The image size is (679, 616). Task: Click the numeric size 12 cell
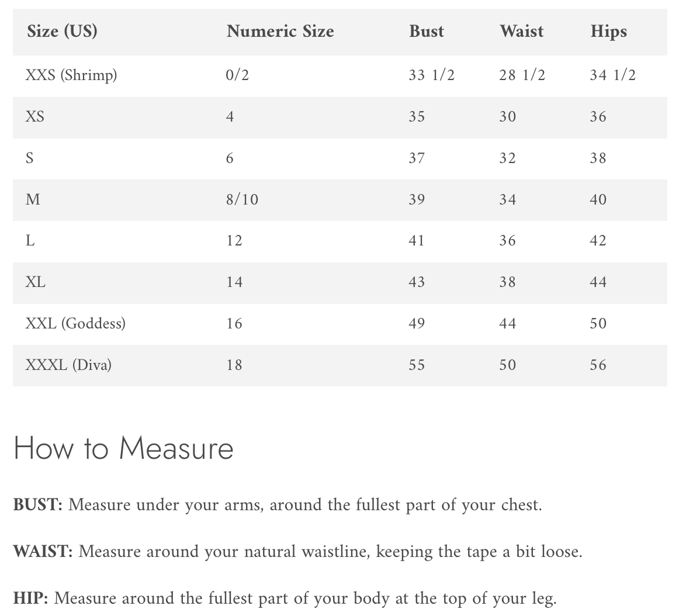pyautogui.click(x=234, y=241)
